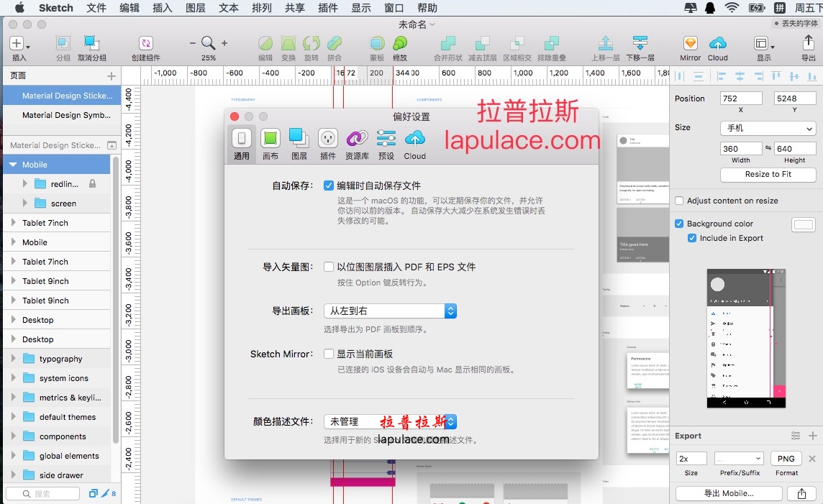This screenshot has height=504, width=823.
Task: Click the Export (导出) toolbar icon
Action: pos(809,43)
